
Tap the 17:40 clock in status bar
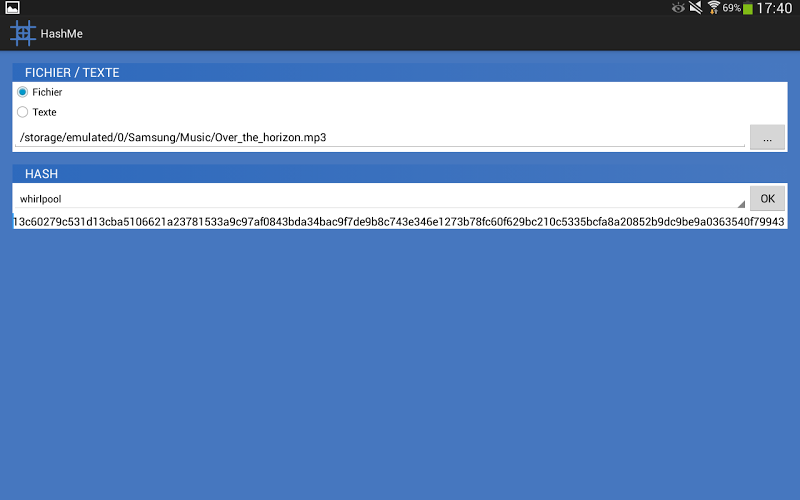click(x=774, y=8)
